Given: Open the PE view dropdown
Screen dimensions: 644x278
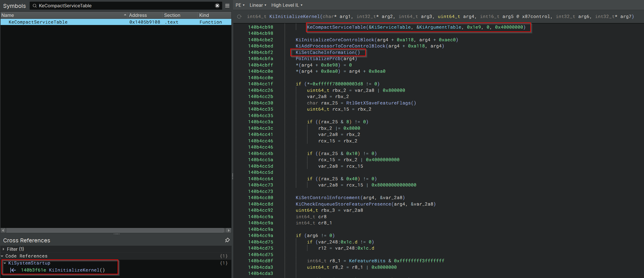Looking at the screenshot, I should (x=240, y=5).
